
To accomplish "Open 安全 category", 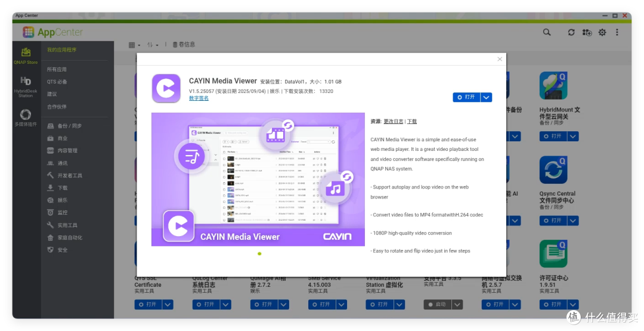I will (x=57, y=250).
